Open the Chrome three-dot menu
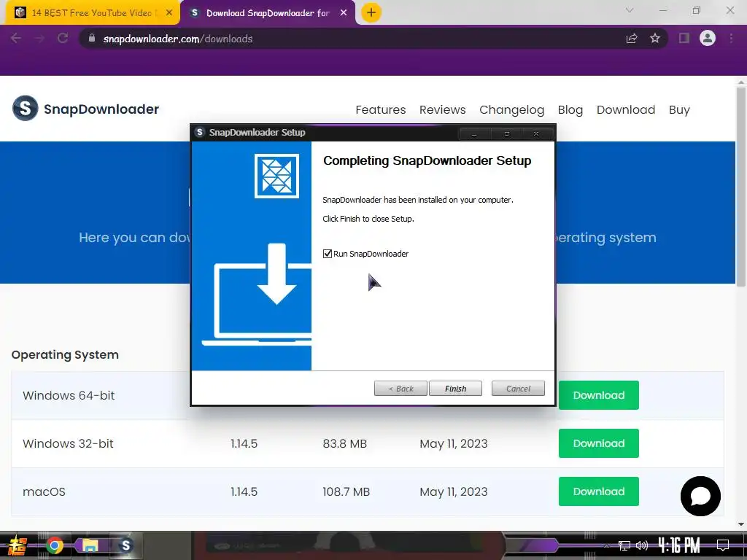The width and height of the screenshot is (747, 560). pyautogui.click(x=731, y=39)
